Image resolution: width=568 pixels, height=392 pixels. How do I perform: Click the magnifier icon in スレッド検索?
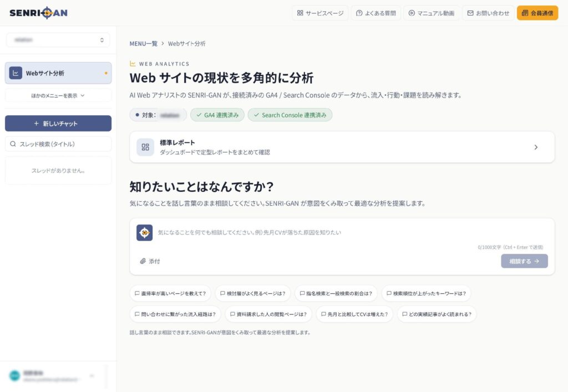tap(13, 144)
